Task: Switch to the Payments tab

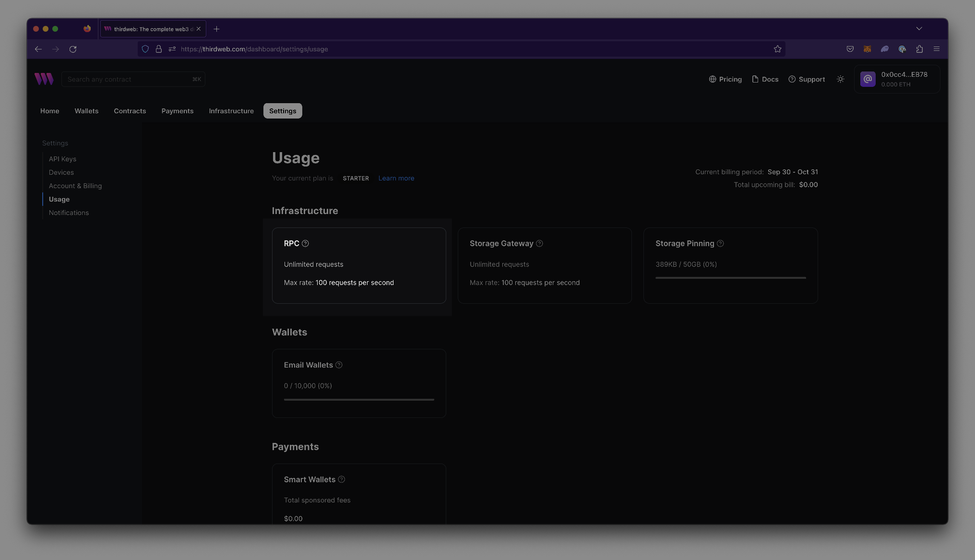Action: [x=177, y=111]
